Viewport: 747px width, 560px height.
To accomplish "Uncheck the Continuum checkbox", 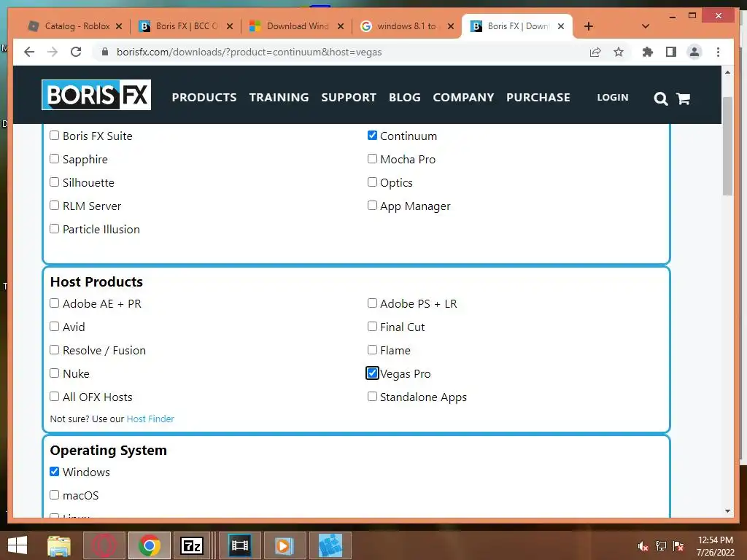I will pyautogui.click(x=372, y=136).
